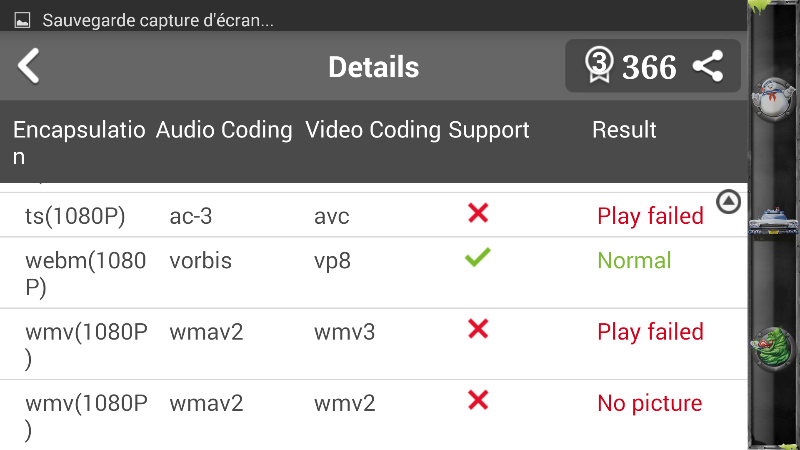
Task: Tap the No picture result text
Action: click(650, 404)
